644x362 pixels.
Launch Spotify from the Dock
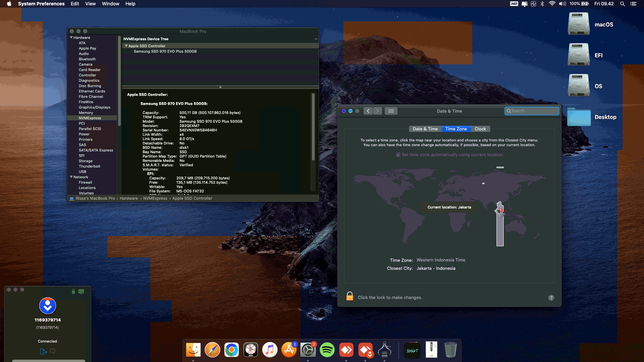point(327,350)
